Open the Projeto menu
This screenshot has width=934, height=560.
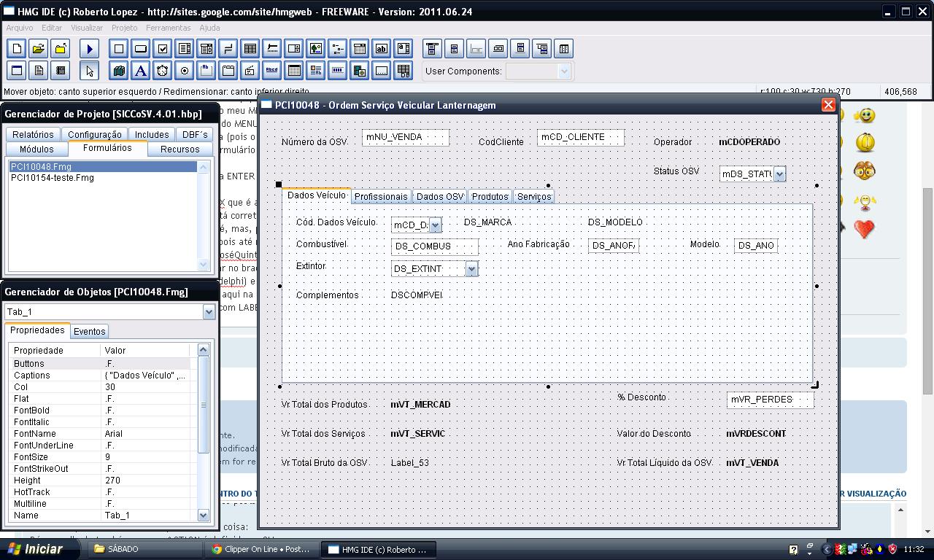pos(124,28)
